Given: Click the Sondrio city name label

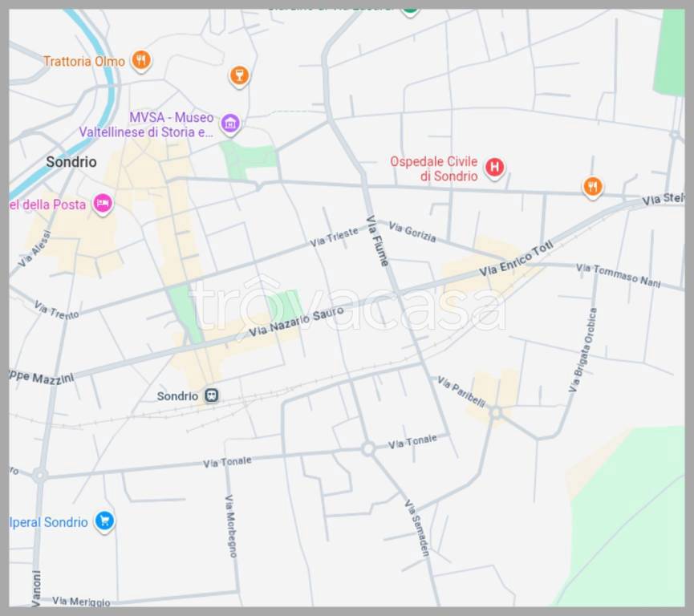Looking at the screenshot, I should 71,162.
